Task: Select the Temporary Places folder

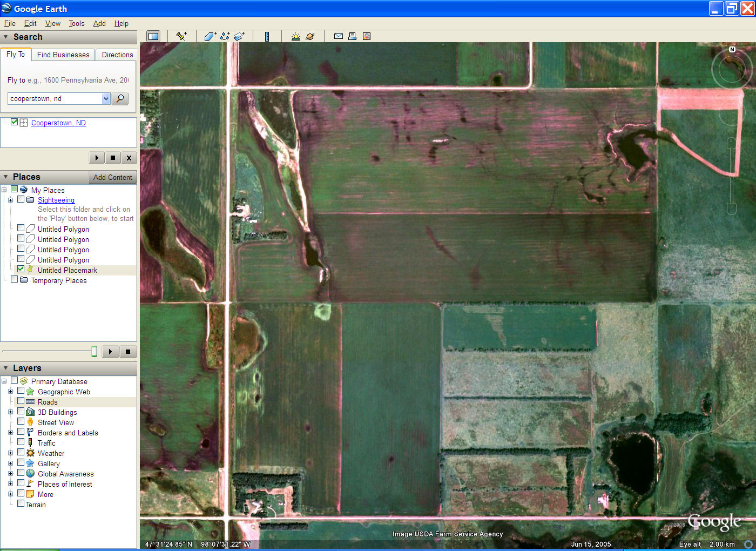Action: 59,280
